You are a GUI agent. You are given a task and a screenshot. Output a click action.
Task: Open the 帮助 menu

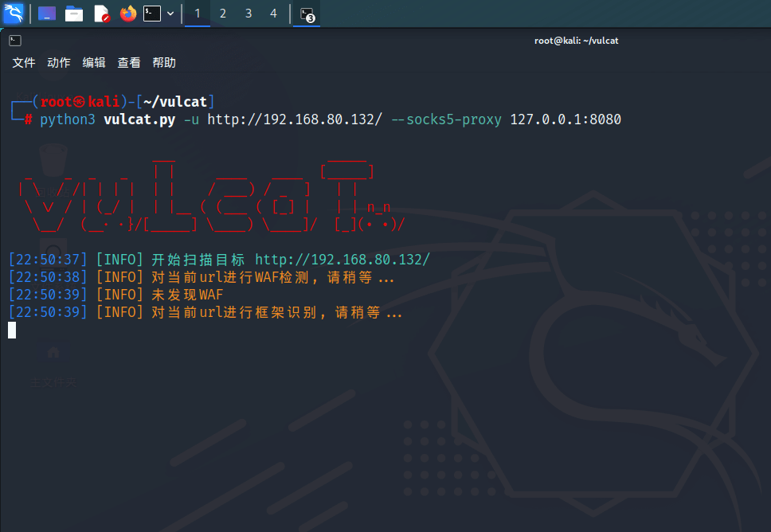(164, 62)
